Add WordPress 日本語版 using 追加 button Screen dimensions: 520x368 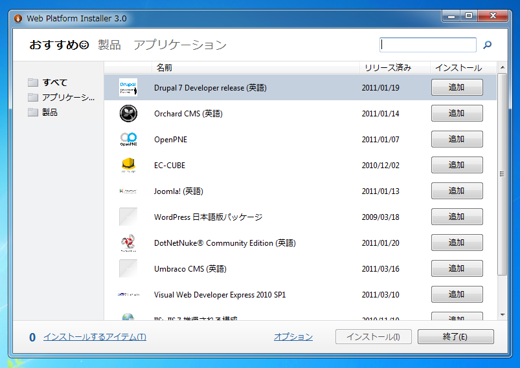457,217
